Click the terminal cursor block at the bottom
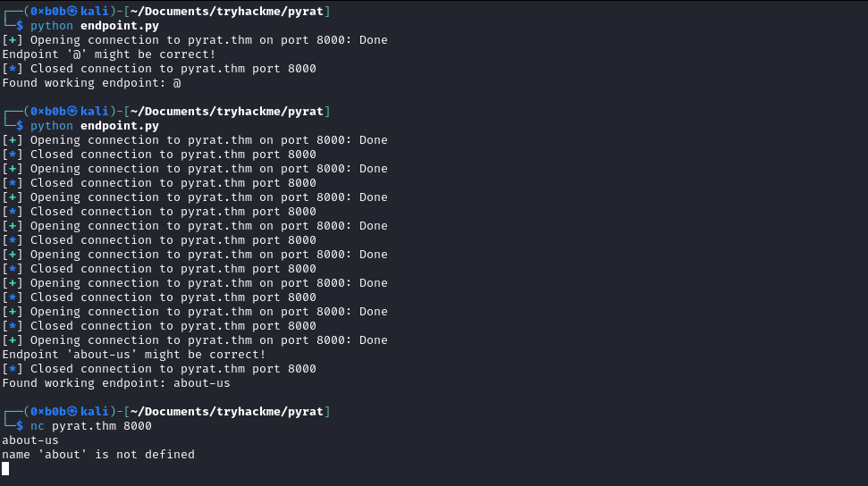Screen dimensions: 868x486 [5, 469]
